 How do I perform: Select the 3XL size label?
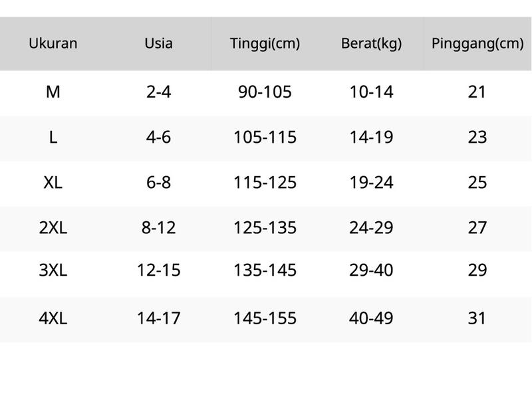pyautogui.click(x=53, y=270)
